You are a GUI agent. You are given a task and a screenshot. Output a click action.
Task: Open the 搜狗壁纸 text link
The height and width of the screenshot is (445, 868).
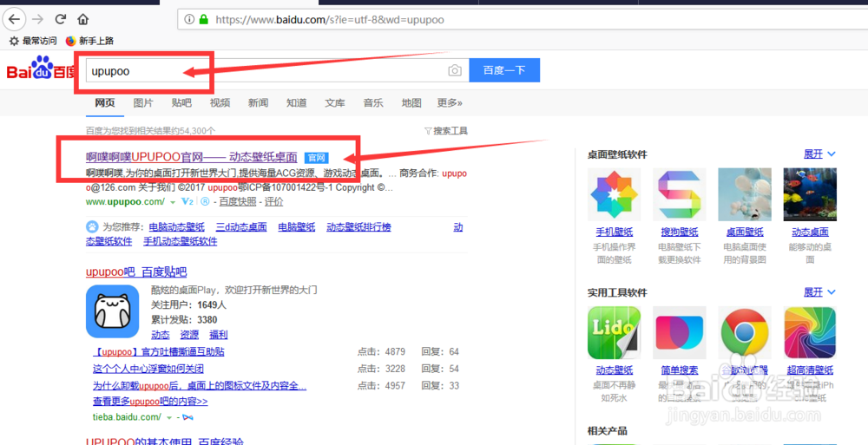coord(680,232)
